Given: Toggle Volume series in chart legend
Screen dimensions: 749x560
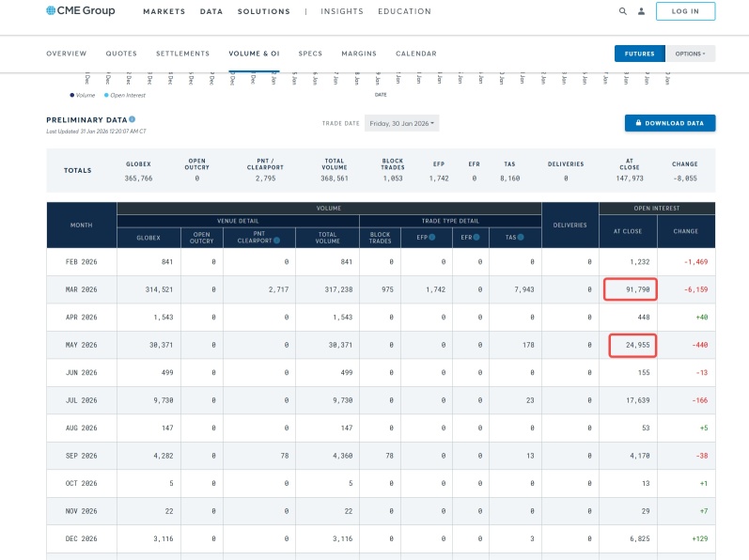Looking at the screenshot, I should pos(82,95).
